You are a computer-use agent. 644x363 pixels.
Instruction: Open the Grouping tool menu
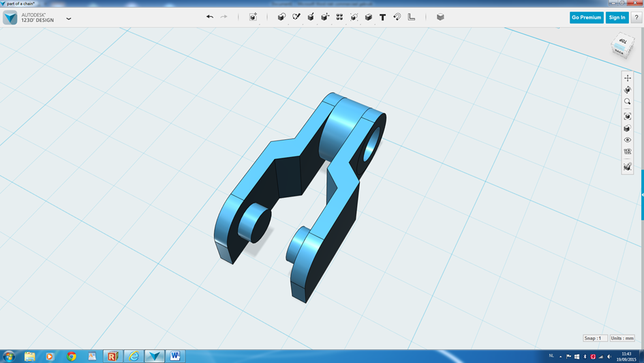pyautogui.click(x=354, y=17)
